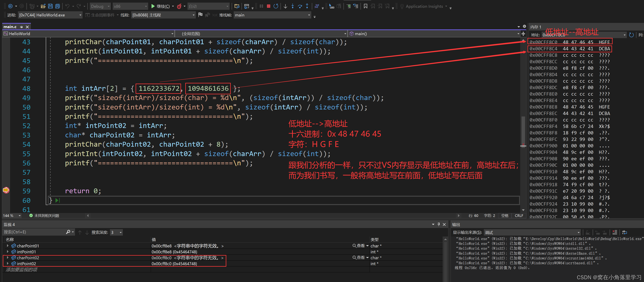Click the view button for charPoint02 value
Image resolution: width=644 pixels, height=282 pixels.
(x=359, y=257)
